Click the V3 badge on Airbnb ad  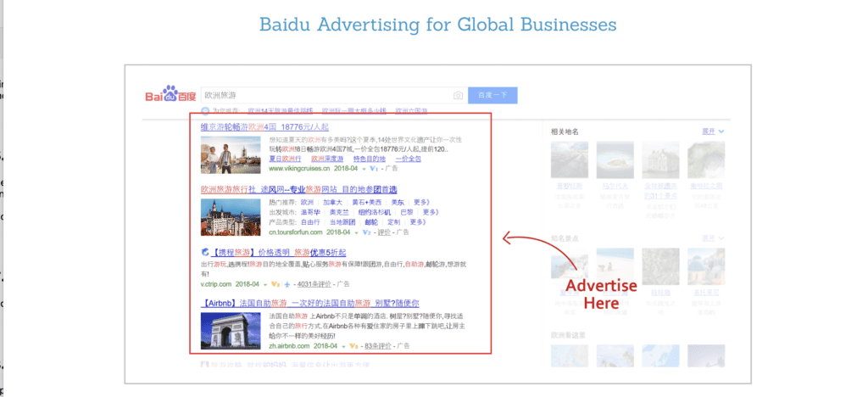point(353,345)
